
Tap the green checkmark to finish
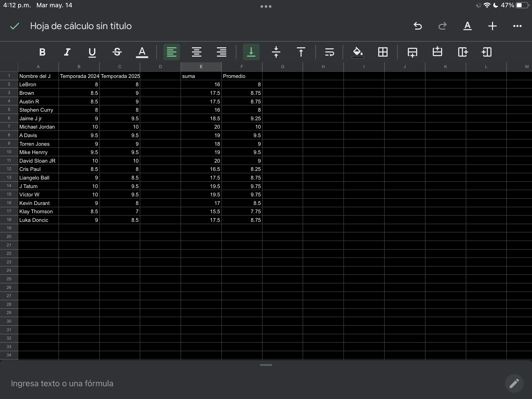click(x=15, y=26)
